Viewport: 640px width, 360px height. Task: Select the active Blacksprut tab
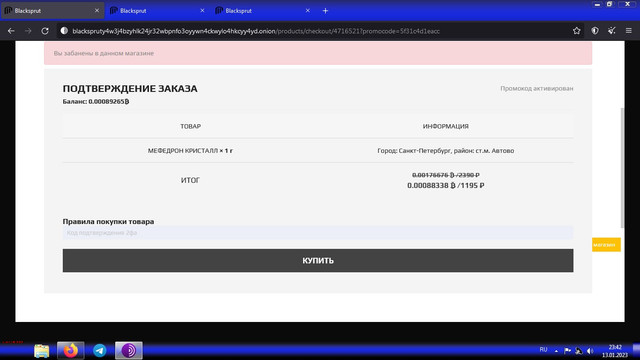[x=52, y=11]
